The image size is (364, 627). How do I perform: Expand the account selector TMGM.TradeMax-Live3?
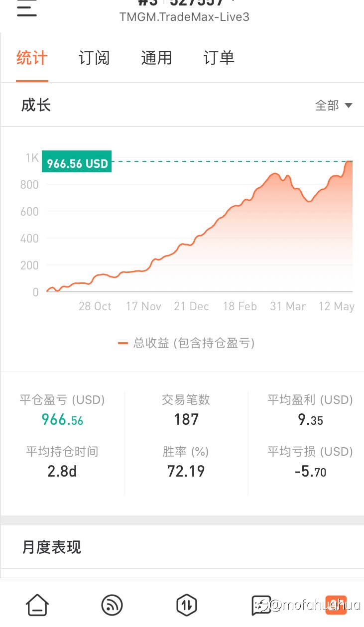point(184,16)
